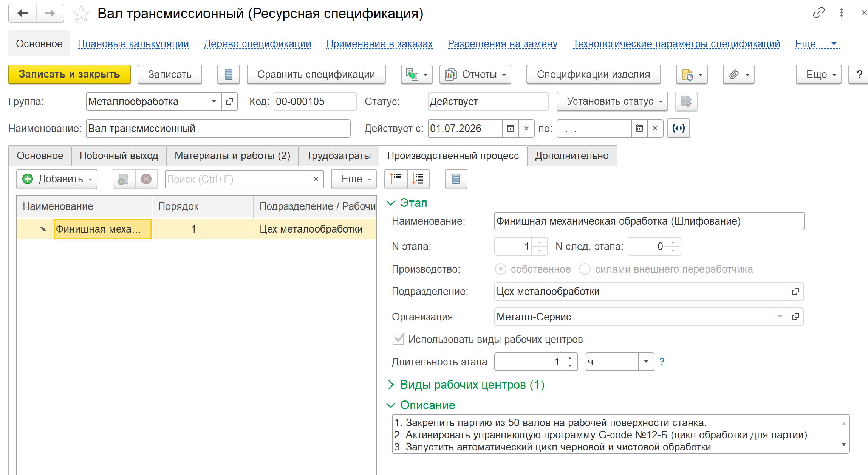
Task: Open Группа field's linked item icon
Action: [x=230, y=101]
